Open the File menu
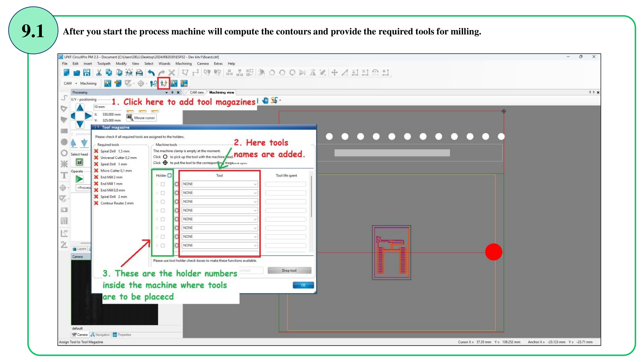Viewport: 644px width, 362px height. pos(65,64)
